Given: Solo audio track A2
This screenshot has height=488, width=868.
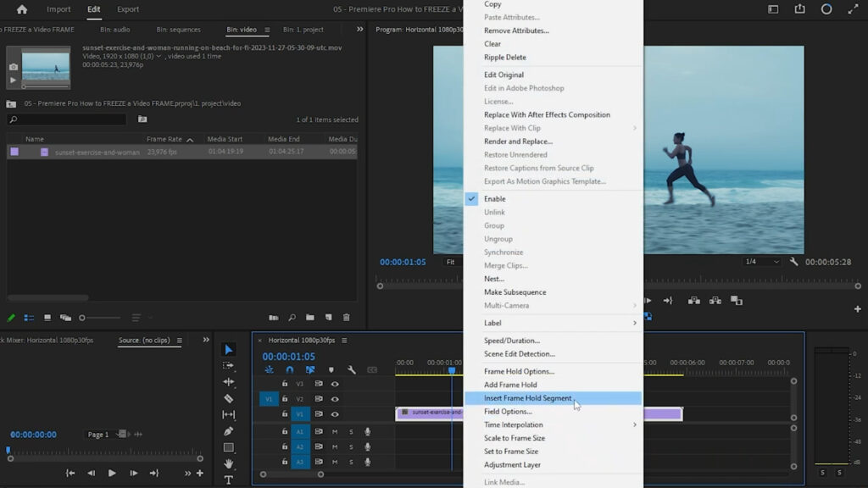Looking at the screenshot, I should point(351,446).
